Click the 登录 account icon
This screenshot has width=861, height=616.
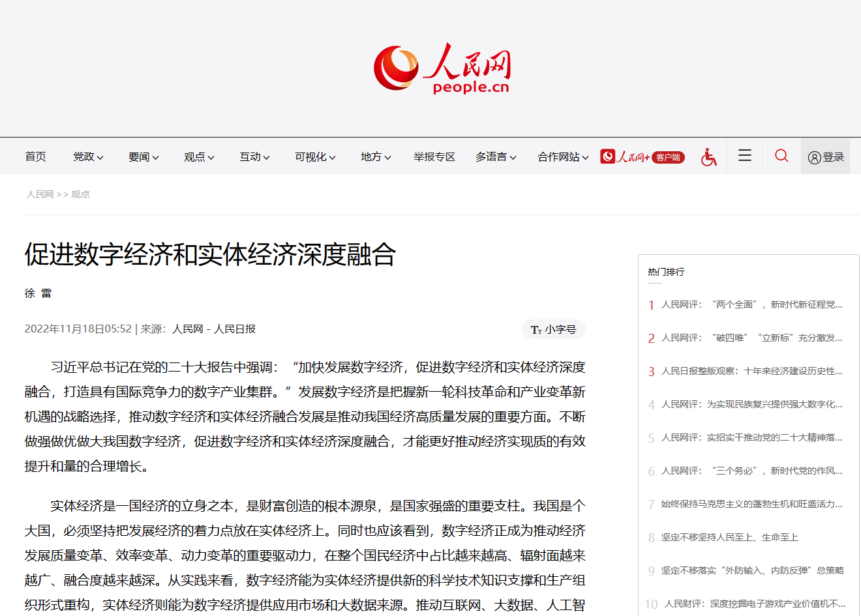[825, 156]
